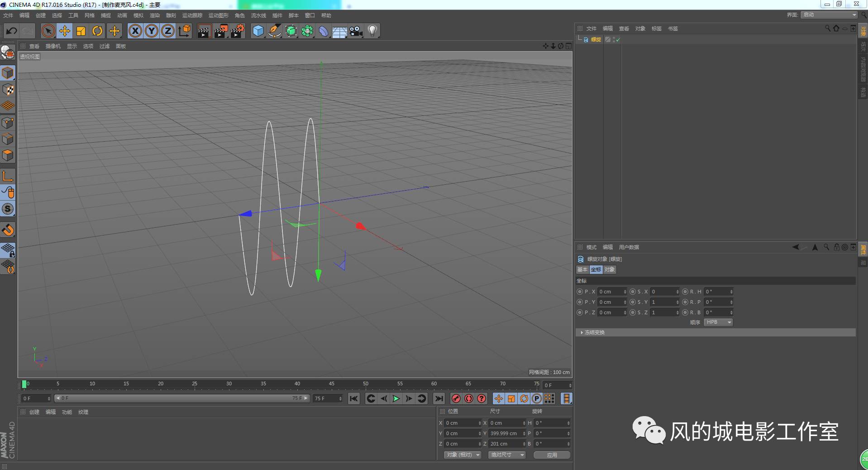
Task: Select the Move tool
Action: [64, 31]
